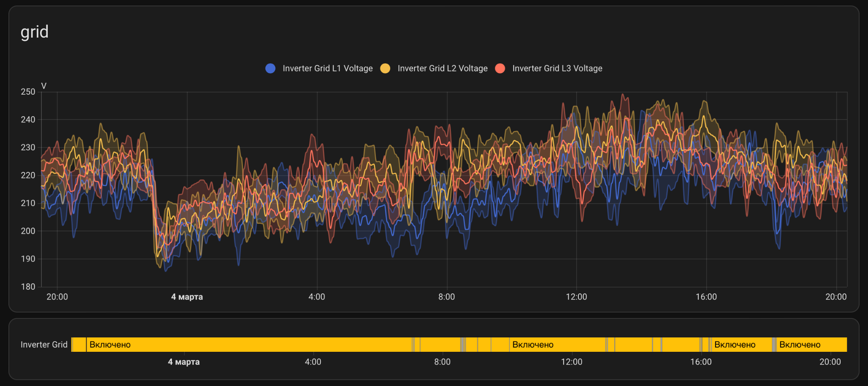Hide the Inverter Grid L3 Voltage series
This screenshot has height=386, width=868.
pos(557,68)
